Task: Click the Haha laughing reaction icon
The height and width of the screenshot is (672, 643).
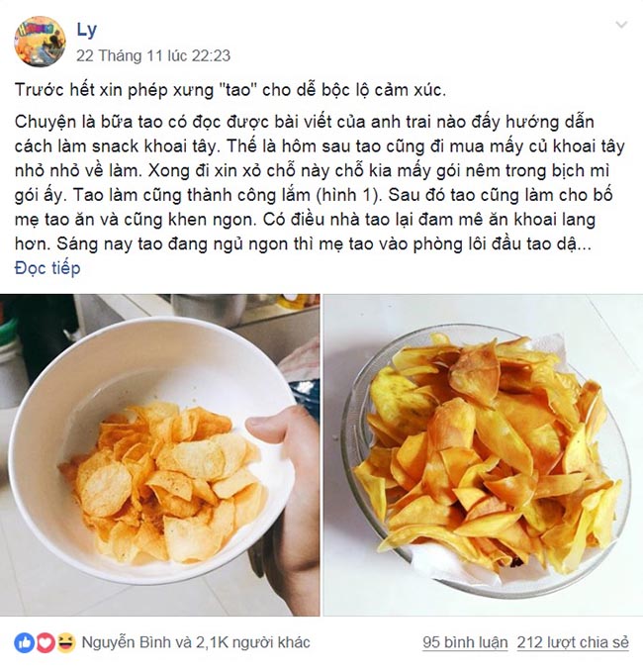Action: pyautogui.click(x=65, y=642)
